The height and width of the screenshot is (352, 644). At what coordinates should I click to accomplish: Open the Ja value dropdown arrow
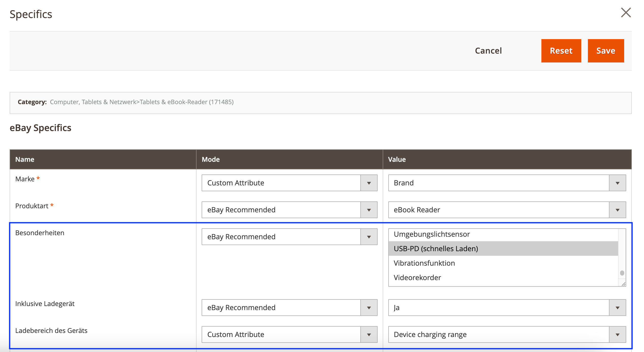(617, 308)
